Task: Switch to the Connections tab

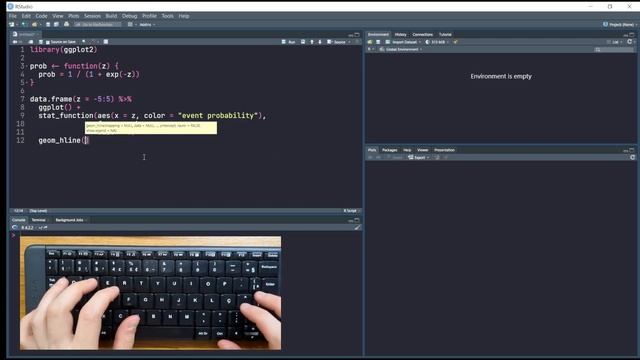Action: 422,34
